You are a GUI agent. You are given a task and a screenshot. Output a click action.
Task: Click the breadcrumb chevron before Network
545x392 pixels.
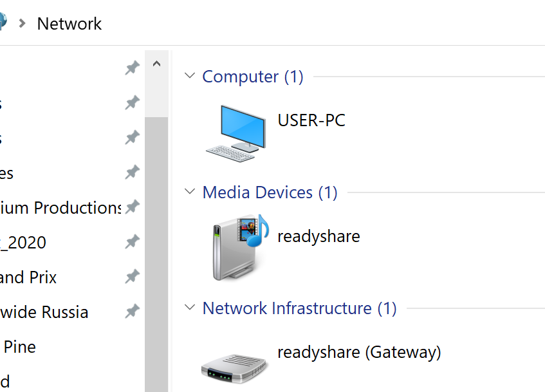[x=23, y=24]
